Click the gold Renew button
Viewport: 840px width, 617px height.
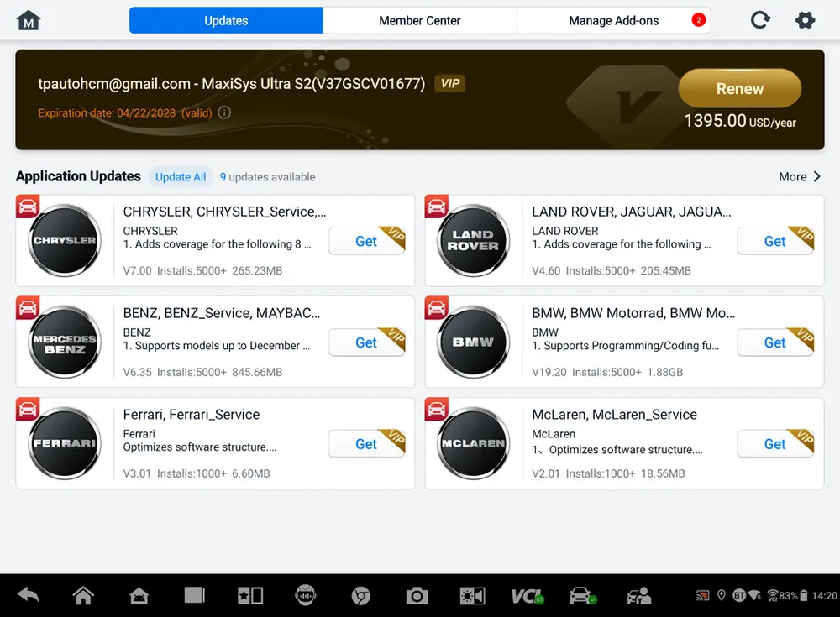pyautogui.click(x=740, y=88)
